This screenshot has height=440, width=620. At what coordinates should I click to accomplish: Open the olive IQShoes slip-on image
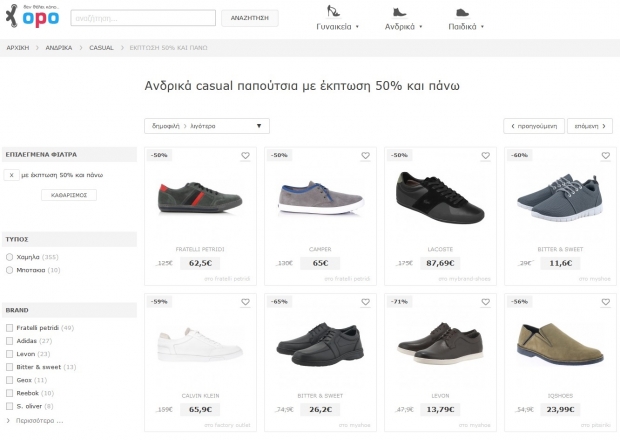pos(560,344)
